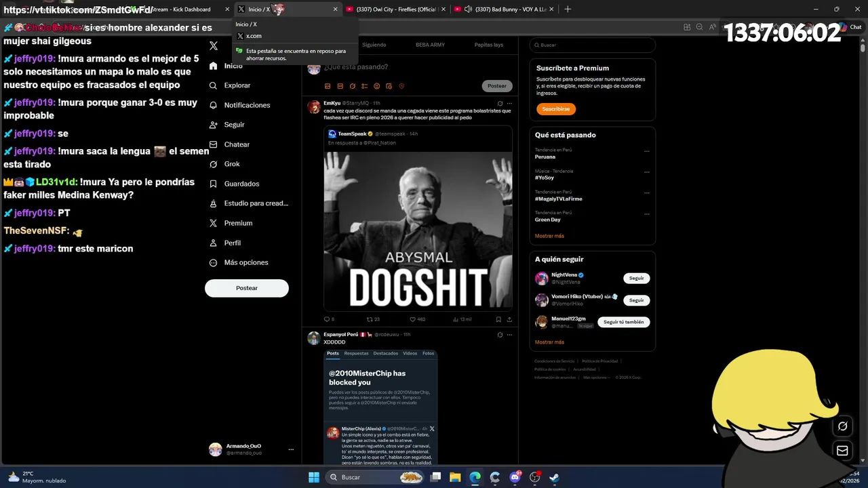The height and width of the screenshot is (488, 868).
Task: Switch to Owl City Fireflies tab
Action: pyautogui.click(x=395, y=9)
